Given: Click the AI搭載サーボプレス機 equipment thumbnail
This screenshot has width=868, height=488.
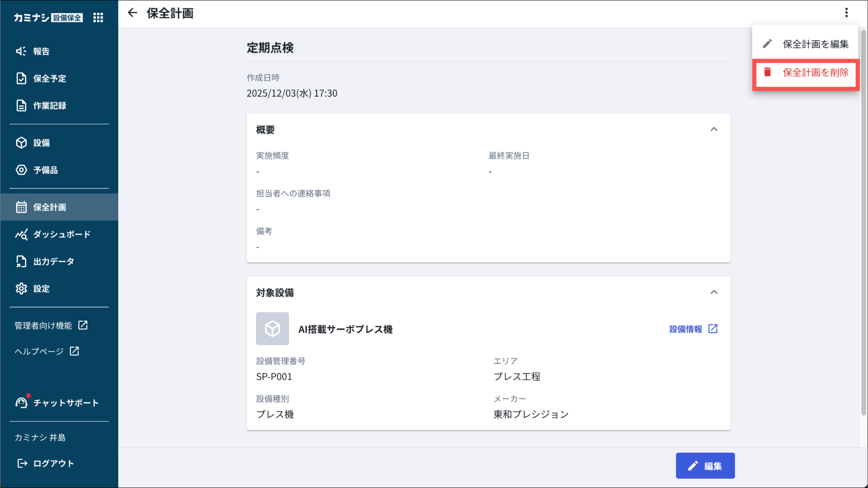Looking at the screenshot, I should point(273,329).
